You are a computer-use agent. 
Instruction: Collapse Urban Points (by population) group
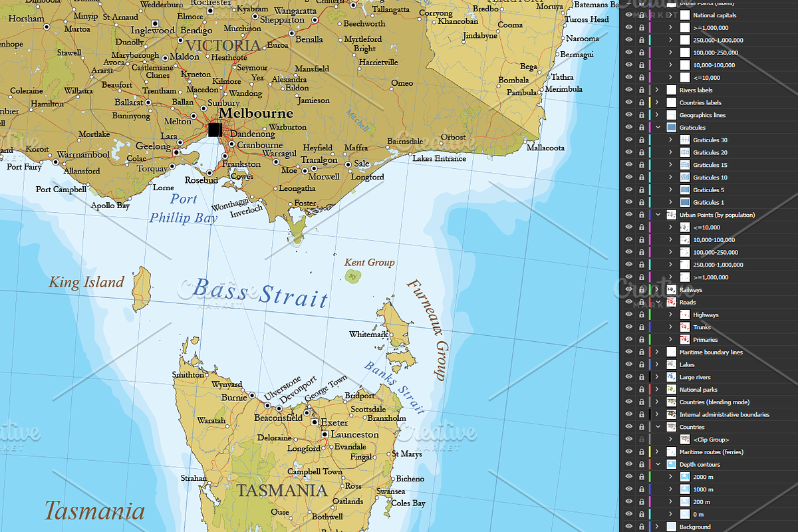click(657, 215)
